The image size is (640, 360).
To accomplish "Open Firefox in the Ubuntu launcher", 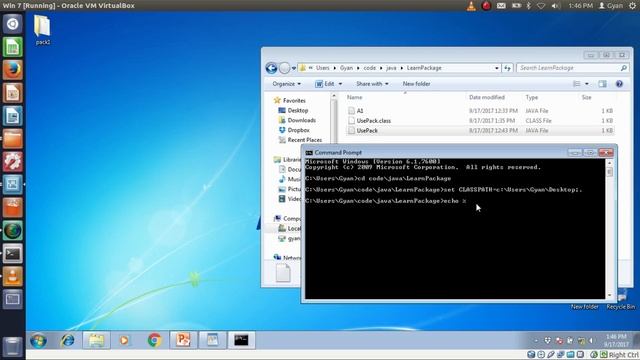I will [13, 70].
